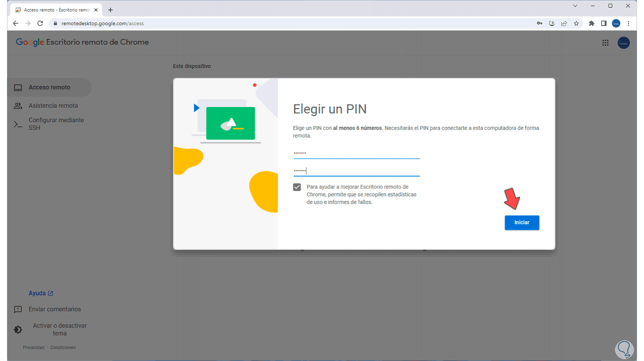
Task: Click the browser forward arrow
Action: (x=28, y=23)
